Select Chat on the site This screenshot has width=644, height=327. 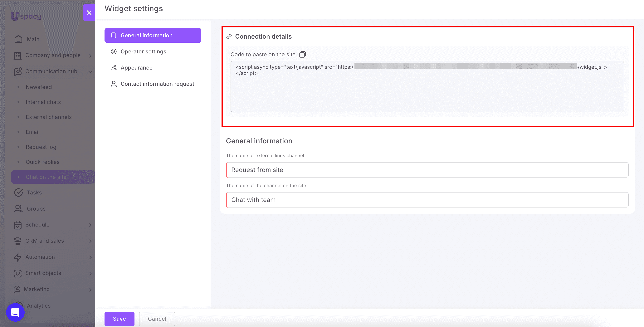[x=53, y=177]
